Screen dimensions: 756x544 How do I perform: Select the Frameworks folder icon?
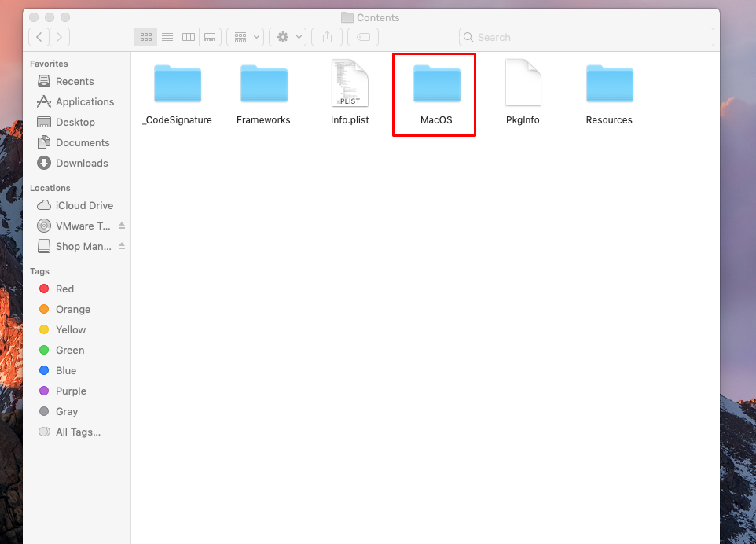pyautogui.click(x=264, y=83)
